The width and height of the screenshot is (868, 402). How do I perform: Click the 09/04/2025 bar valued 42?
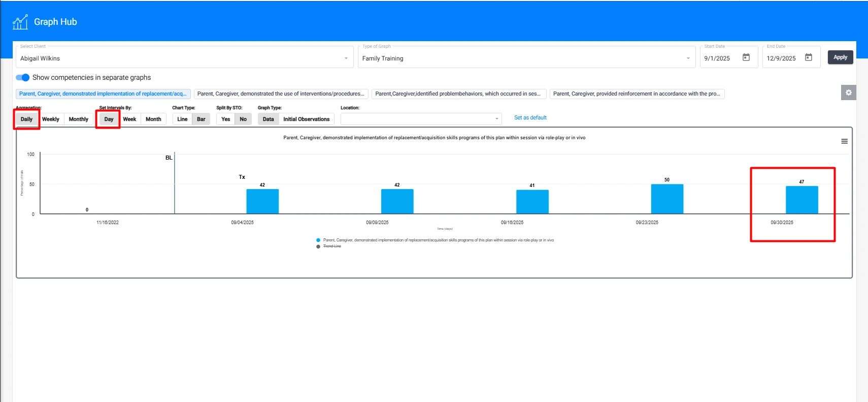click(262, 201)
